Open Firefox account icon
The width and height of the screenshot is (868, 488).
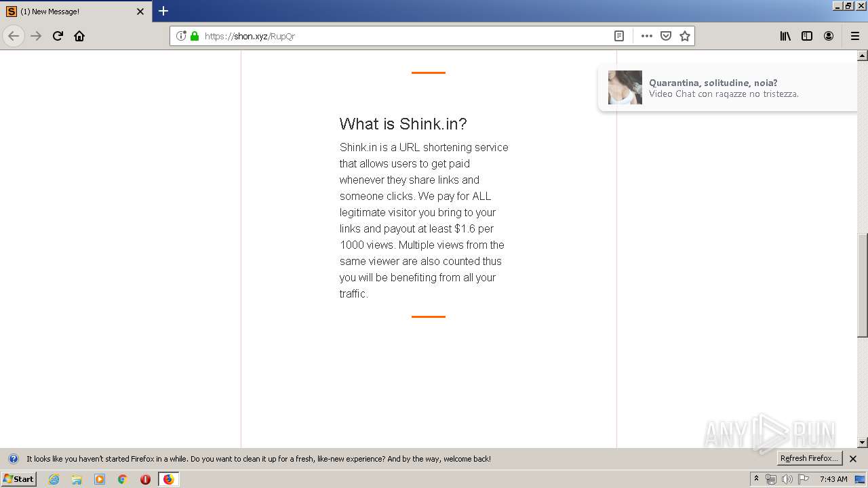829,36
